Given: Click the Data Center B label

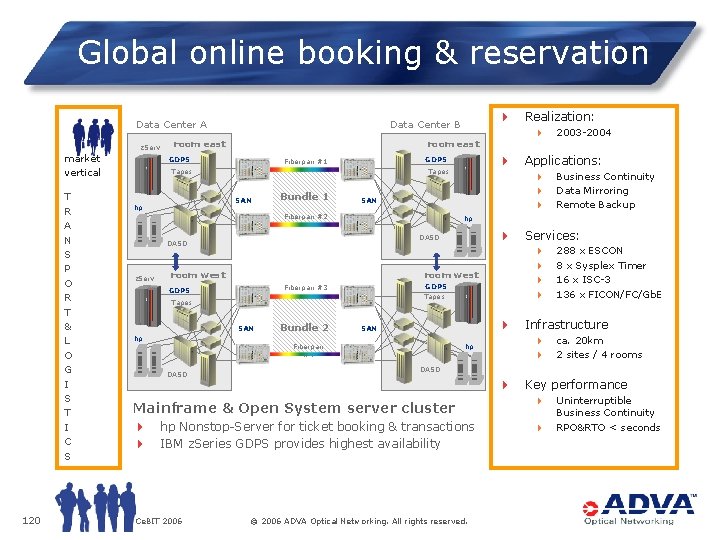Looking at the screenshot, I should (425, 124).
